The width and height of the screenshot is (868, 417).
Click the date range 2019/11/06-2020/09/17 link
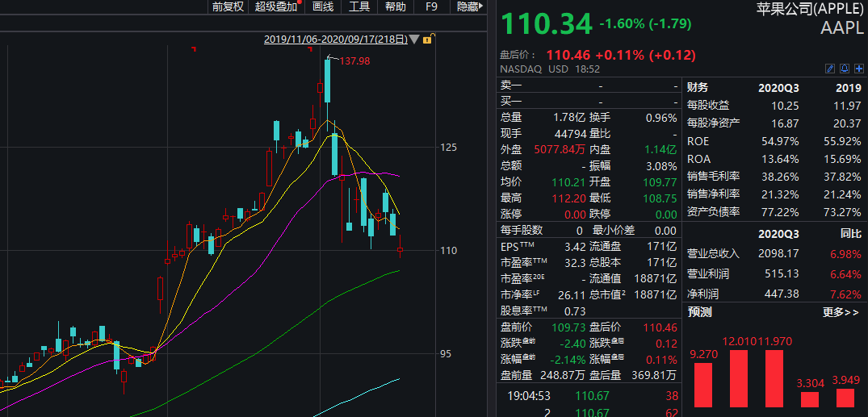335,40
